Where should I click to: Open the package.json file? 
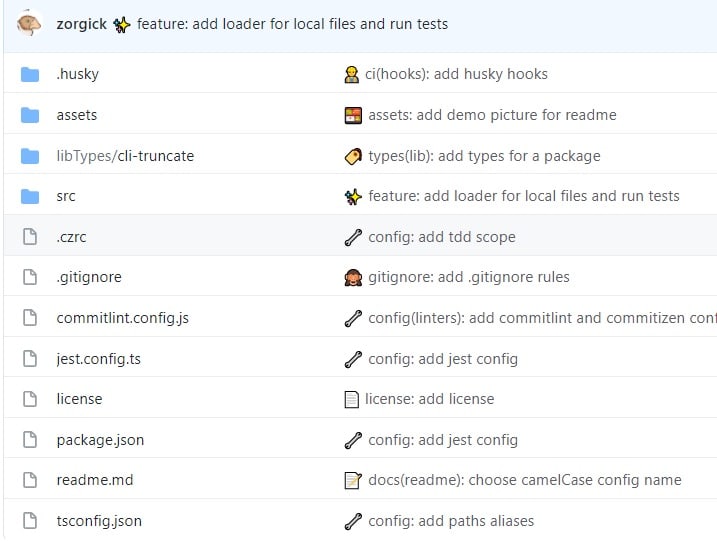tap(100, 440)
